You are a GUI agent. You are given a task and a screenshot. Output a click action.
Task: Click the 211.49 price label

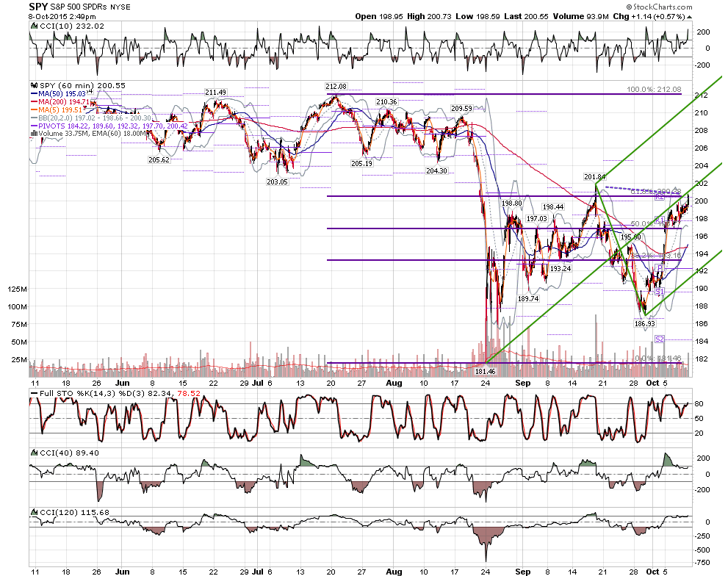click(x=215, y=93)
